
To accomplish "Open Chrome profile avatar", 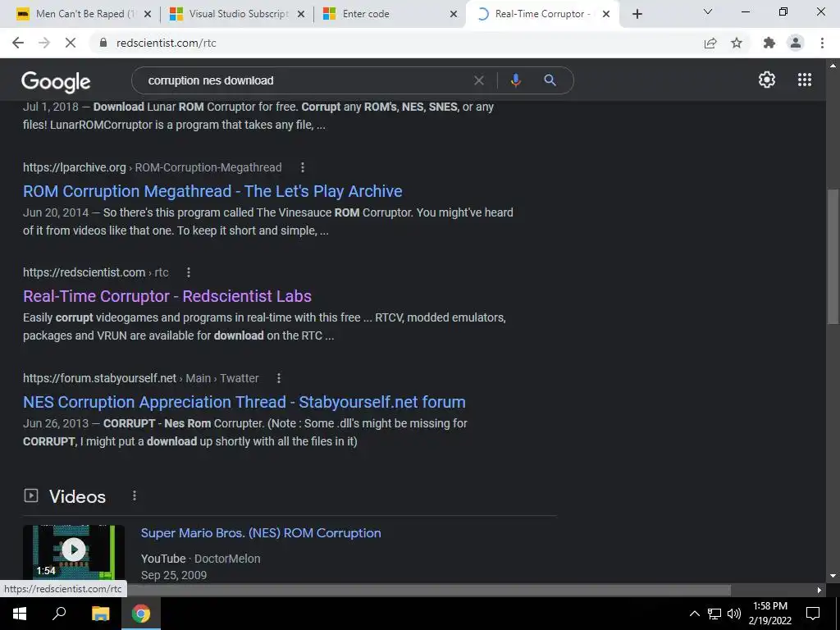I will pyautogui.click(x=796, y=43).
